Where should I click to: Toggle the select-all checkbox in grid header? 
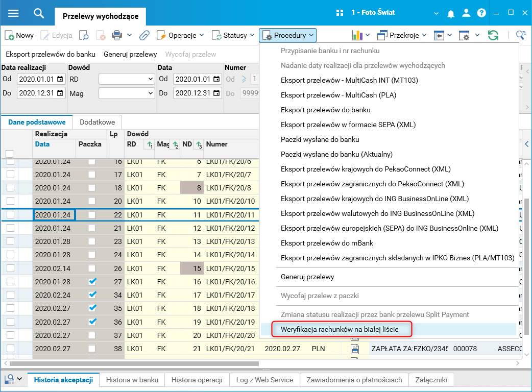pyautogui.click(x=9, y=154)
